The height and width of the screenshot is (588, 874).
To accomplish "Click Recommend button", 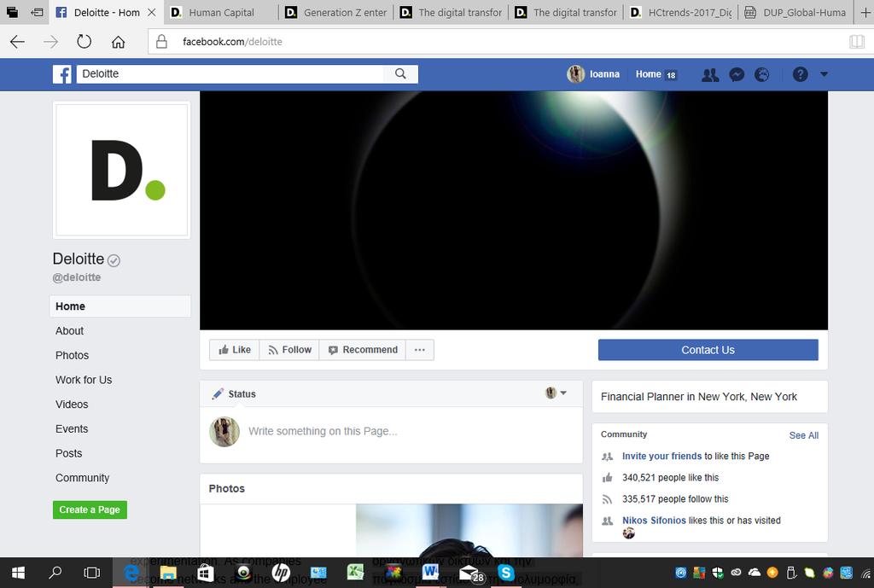I will [x=362, y=349].
